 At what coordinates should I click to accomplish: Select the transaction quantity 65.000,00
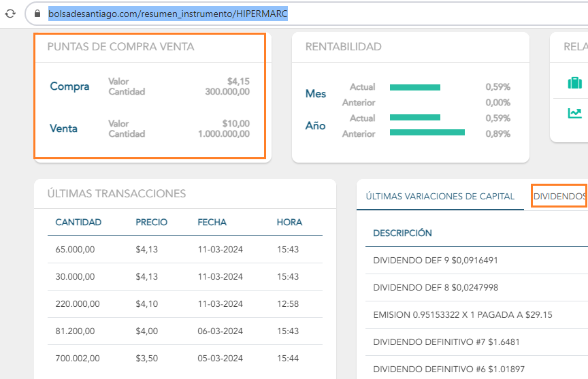click(75, 250)
